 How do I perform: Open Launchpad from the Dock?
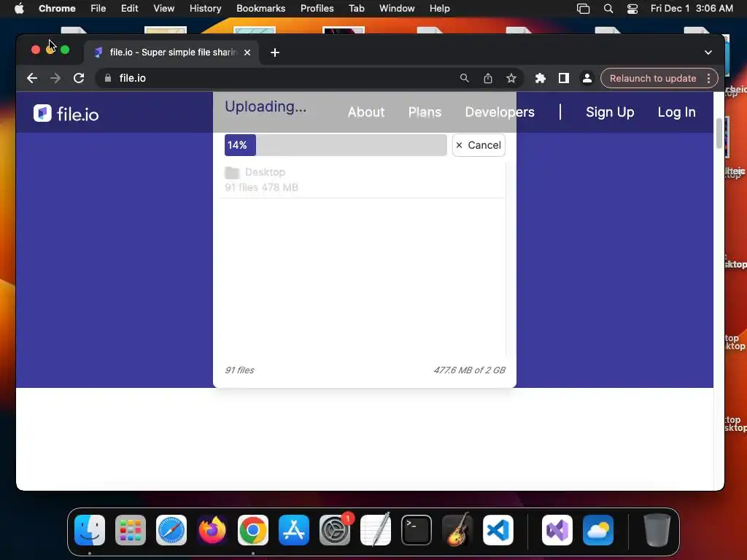(x=131, y=530)
